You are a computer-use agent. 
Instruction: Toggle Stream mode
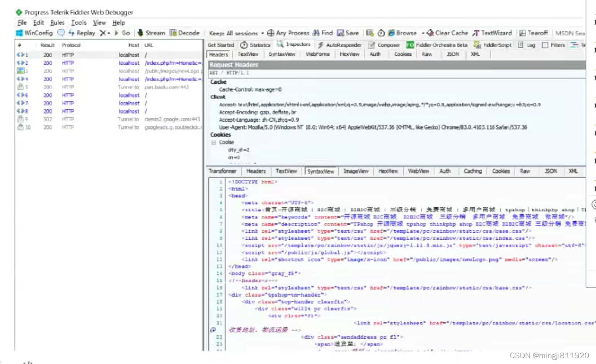[151, 33]
